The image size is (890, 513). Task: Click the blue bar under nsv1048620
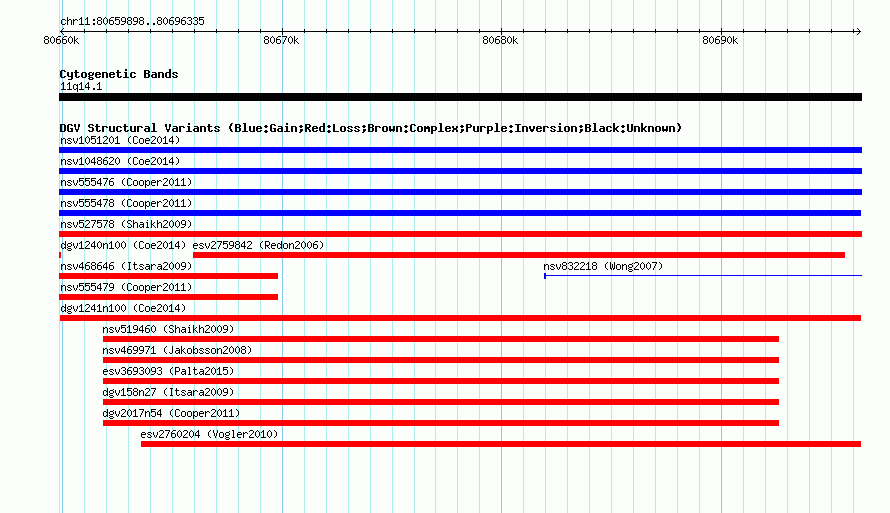coord(460,171)
